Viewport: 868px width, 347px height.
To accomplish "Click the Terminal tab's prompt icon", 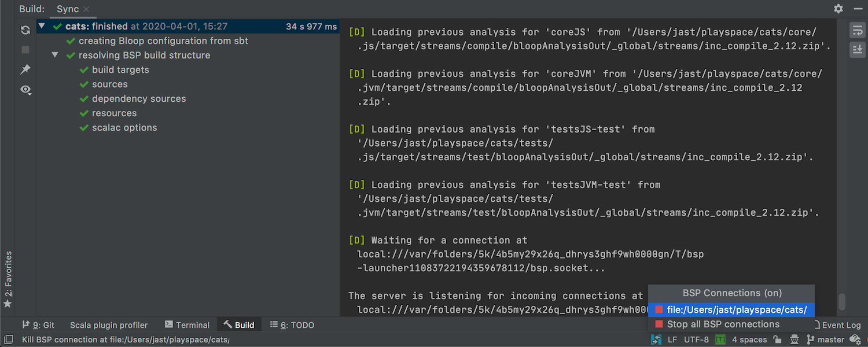I will point(169,325).
